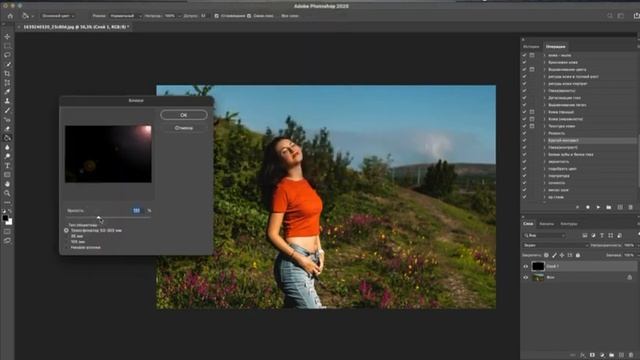Select the Eyedropper tool
The image size is (640, 360).
click(x=7, y=92)
